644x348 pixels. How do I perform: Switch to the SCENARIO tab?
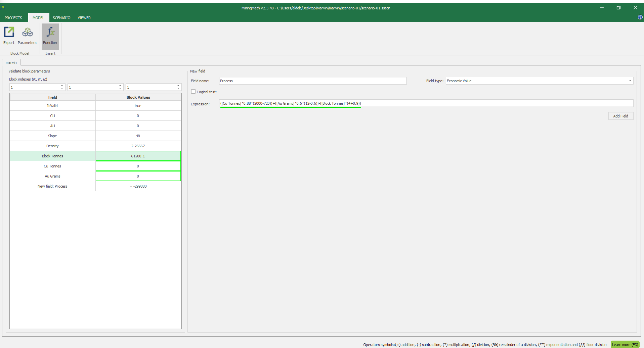pyautogui.click(x=61, y=18)
